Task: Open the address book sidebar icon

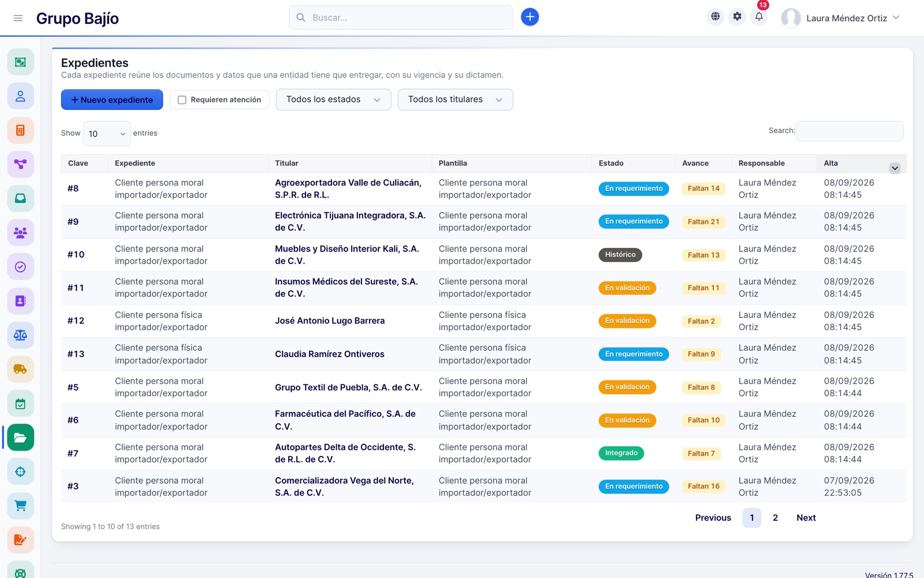Action: tap(20, 301)
